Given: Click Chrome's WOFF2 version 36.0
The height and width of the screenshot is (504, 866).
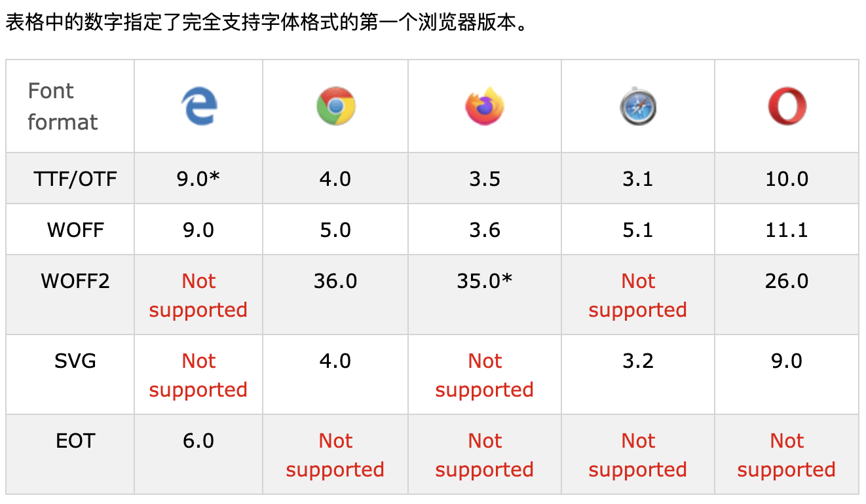Looking at the screenshot, I should [x=335, y=281].
